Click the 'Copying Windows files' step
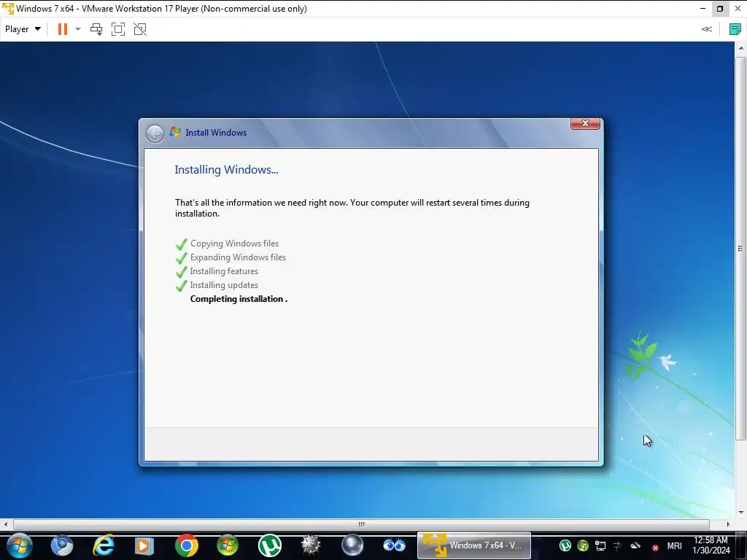This screenshot has width=747, height=560. (x=234, y=244)
